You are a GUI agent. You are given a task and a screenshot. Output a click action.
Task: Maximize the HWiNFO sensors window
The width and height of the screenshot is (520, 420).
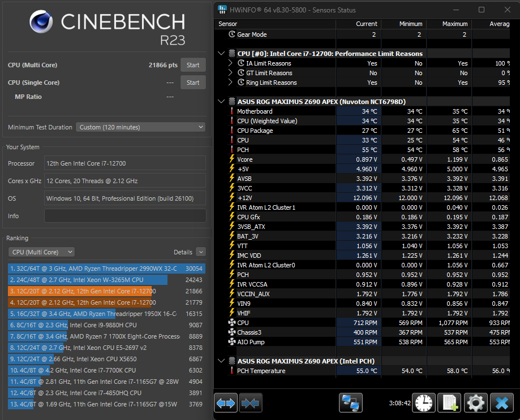(482, 10)
